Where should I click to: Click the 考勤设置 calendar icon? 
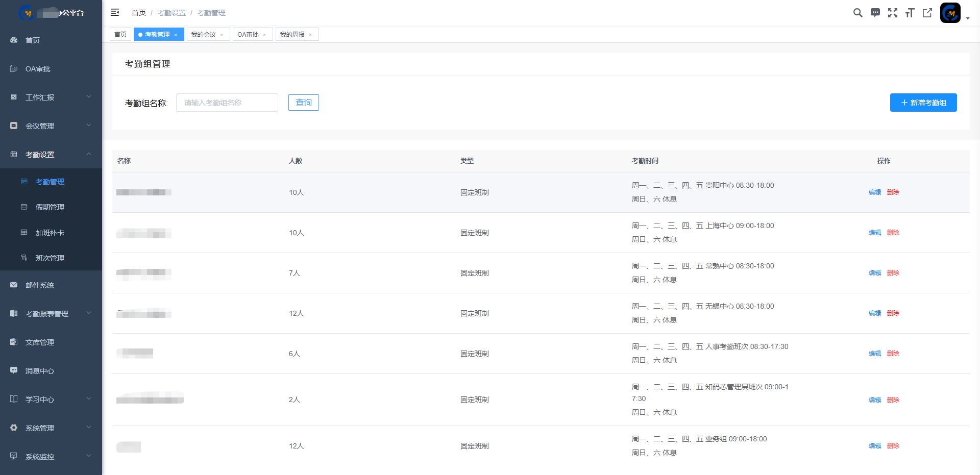pyautogui.click(x=14, y=154)
